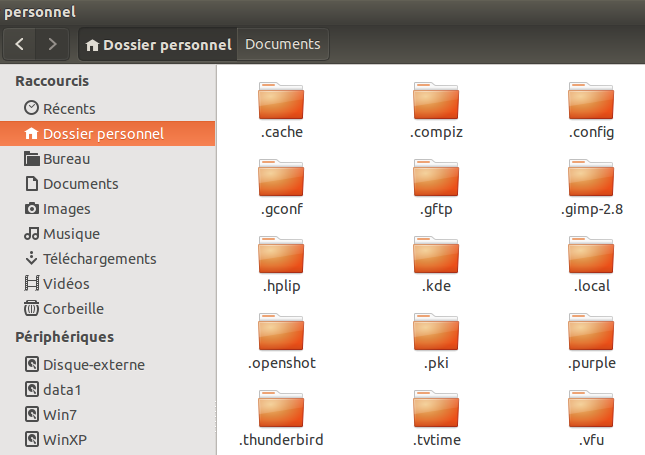Select Bureau in the sidebar shortcuts
Screen dimensions: 645x455
coord(66,159)
